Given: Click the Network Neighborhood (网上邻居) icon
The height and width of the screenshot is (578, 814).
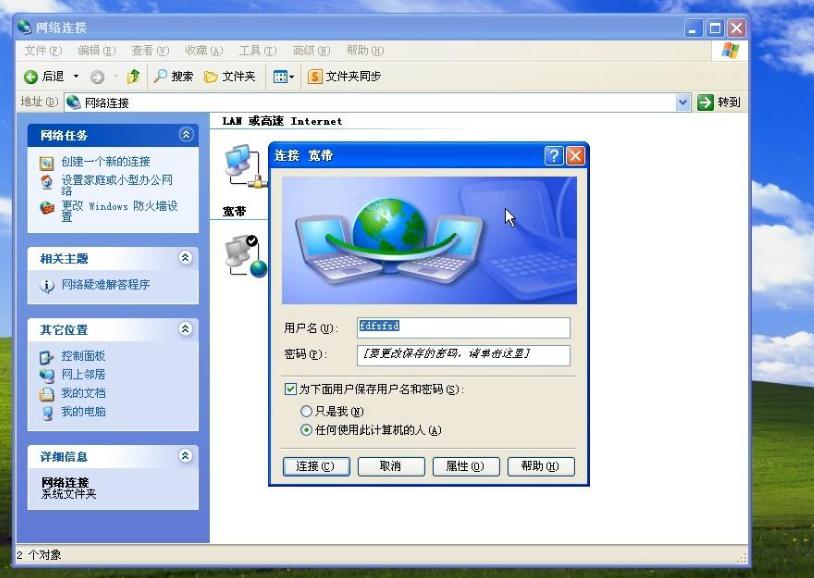Looking at the screenshot, I should [47, 375].
